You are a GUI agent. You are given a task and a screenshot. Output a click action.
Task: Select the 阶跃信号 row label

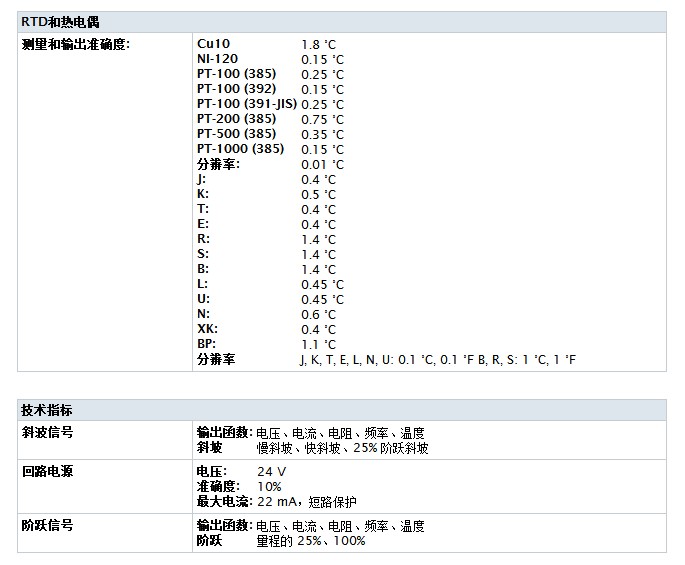click(x=47, y=525)
